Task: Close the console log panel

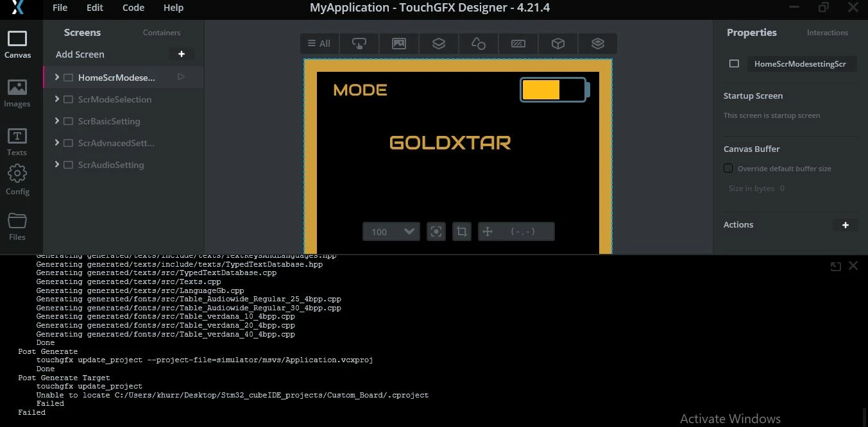Action: (x=853, y=265)
